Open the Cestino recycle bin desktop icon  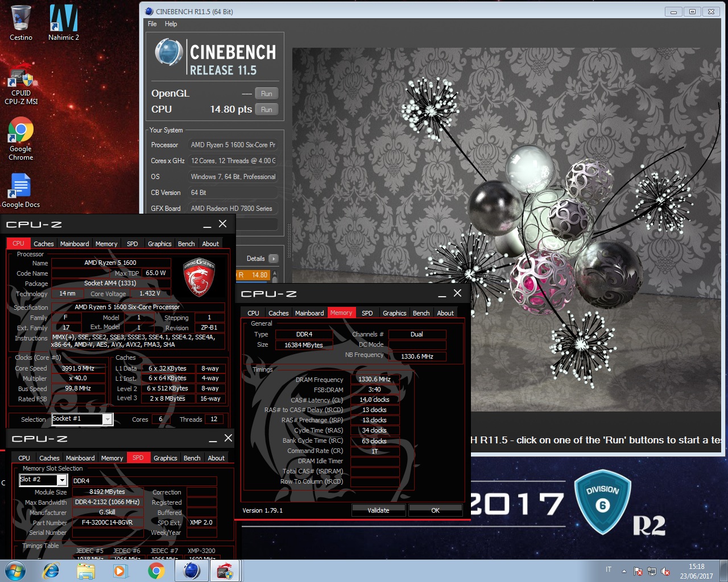point(21,23)
